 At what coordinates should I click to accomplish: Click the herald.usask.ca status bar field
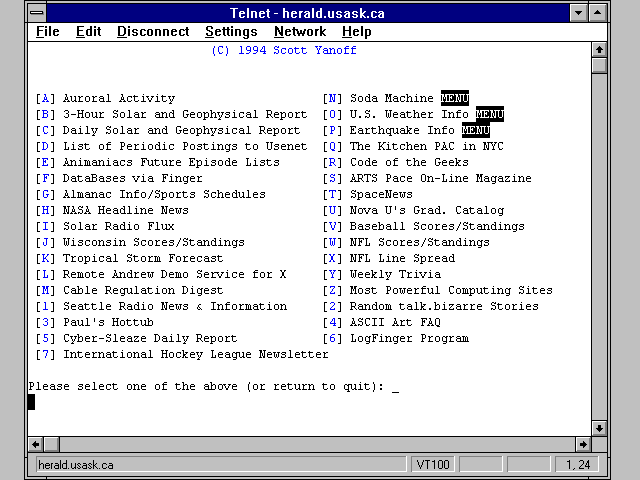(x=220, y=464)
